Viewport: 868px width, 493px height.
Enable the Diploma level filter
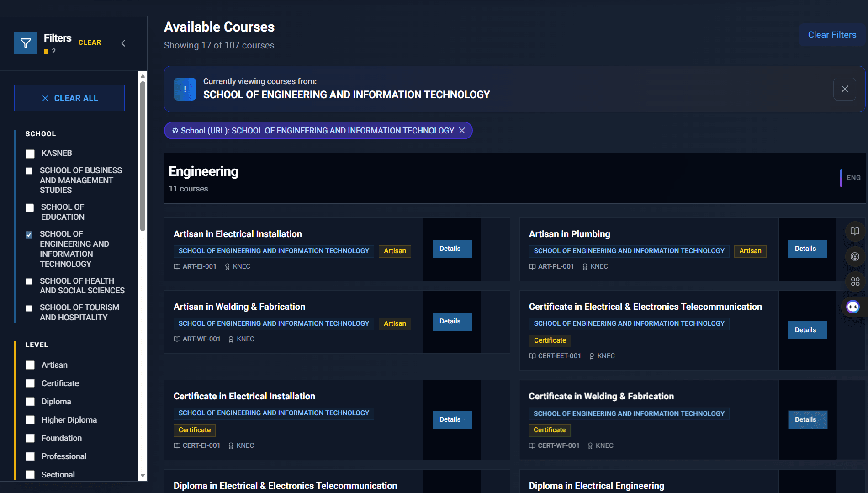tap(30, 402)
